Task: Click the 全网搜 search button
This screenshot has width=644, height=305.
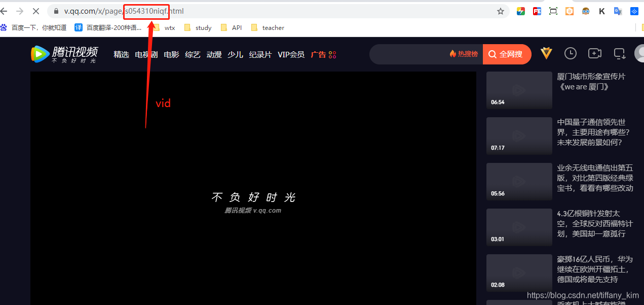Action: coord(507,54)
